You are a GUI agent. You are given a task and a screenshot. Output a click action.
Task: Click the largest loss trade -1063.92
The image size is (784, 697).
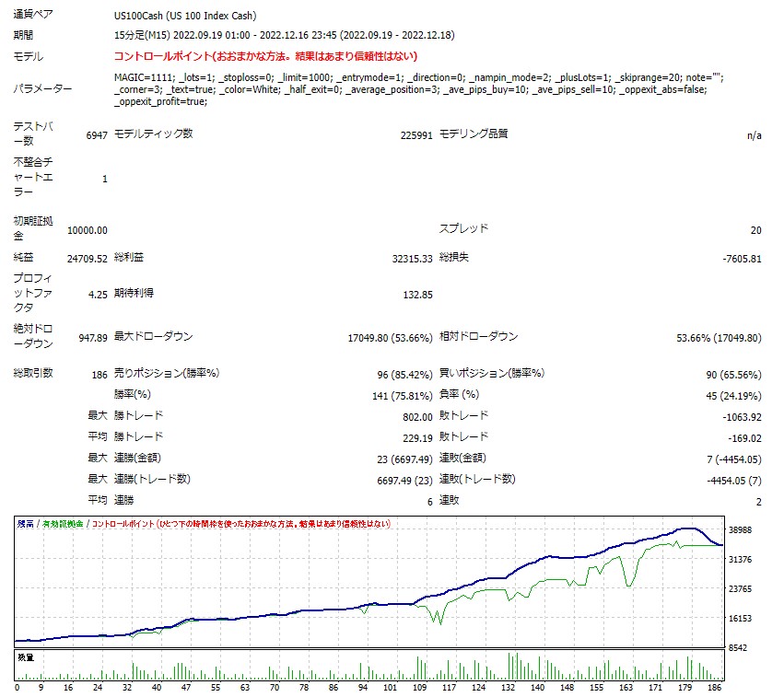(742, 417)
